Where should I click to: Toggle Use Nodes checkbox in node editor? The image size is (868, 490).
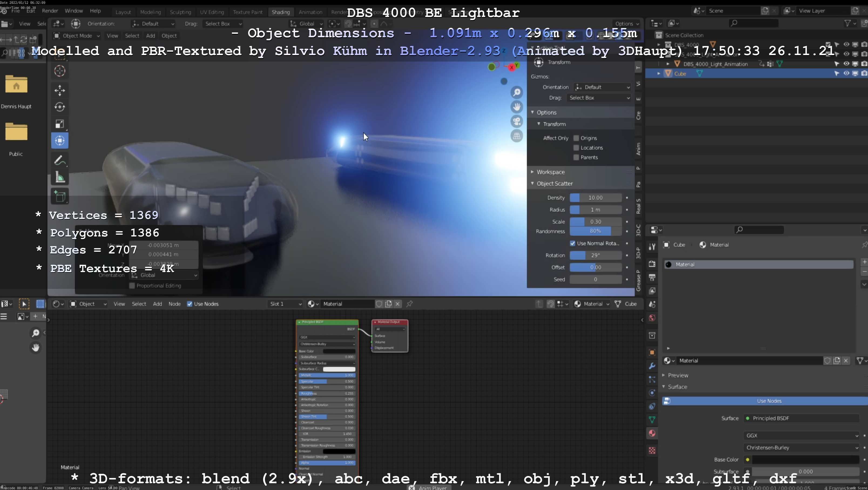pos(190,304)
